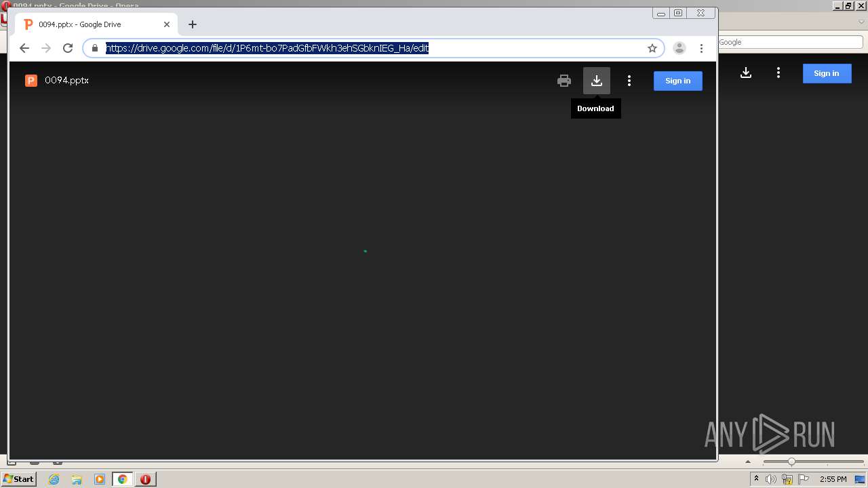Restore the Opera window using its button
868x488 pixels.
(x=848, y=5)
